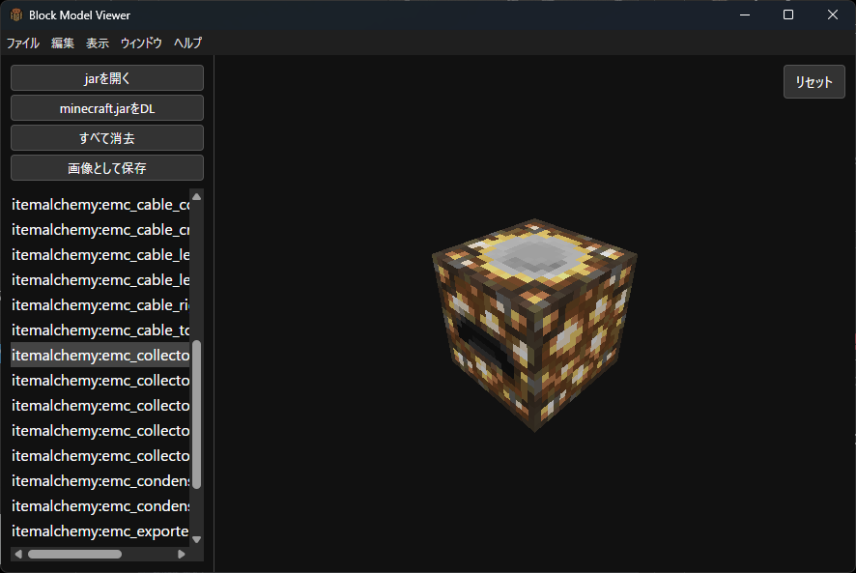Open the 表示 menu
Screen dimensions: 856x573
97,43
